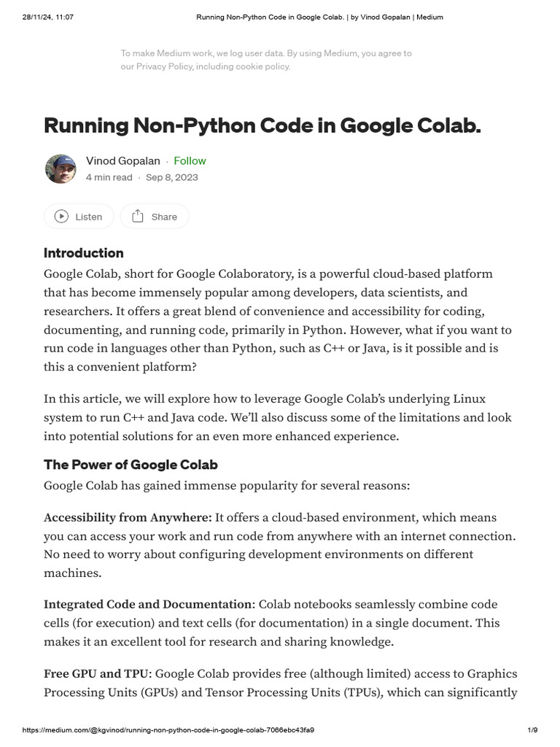Click the Sep 8, 2023 publish date

coord(171,177)
